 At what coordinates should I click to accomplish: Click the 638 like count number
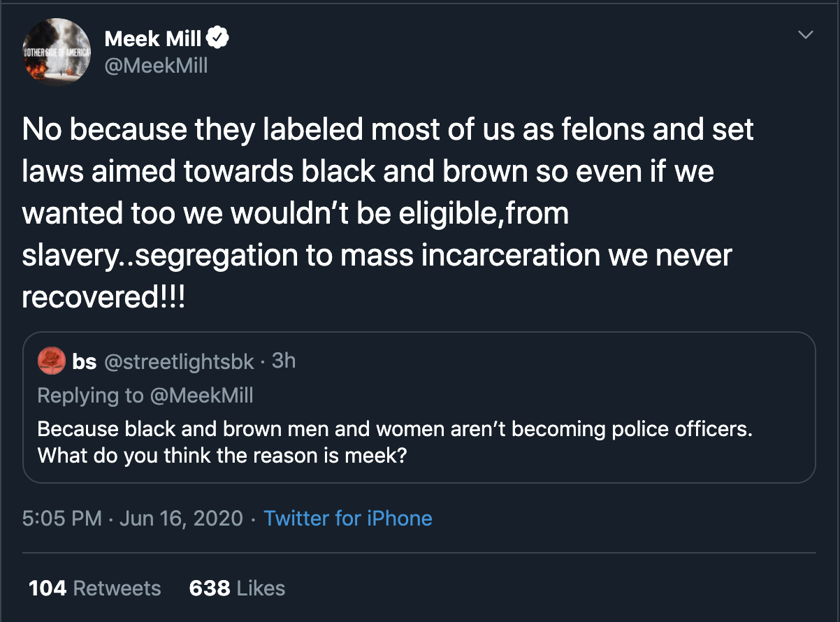click(210, 588)
